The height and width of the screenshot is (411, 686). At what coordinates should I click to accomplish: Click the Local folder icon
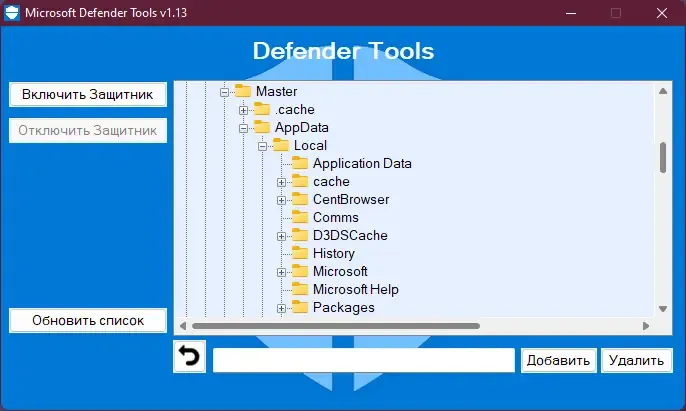point(281,145)
